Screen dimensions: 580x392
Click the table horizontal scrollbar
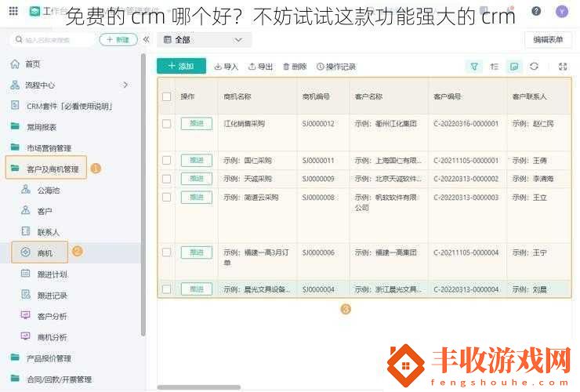(x=199, y=387)
